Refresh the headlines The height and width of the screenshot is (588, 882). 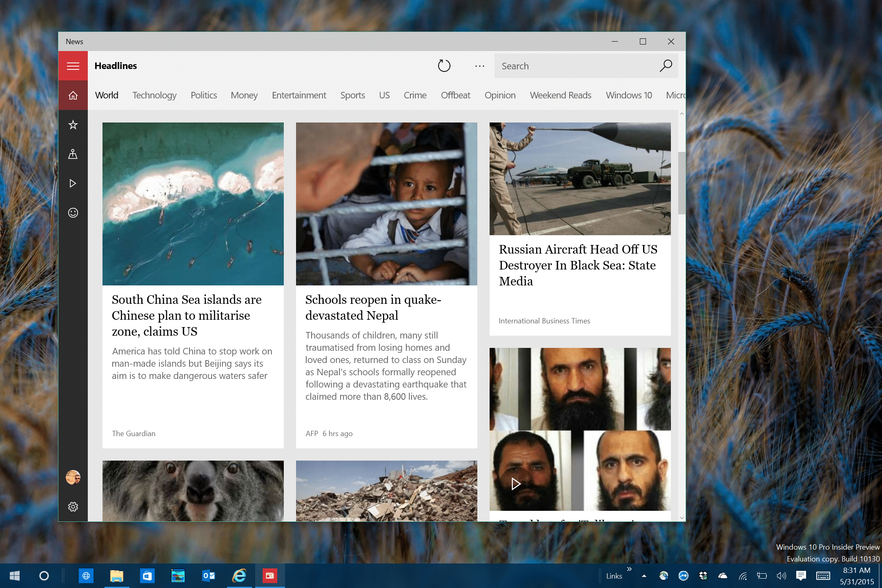pyautogui.click(x=444, y=66)
